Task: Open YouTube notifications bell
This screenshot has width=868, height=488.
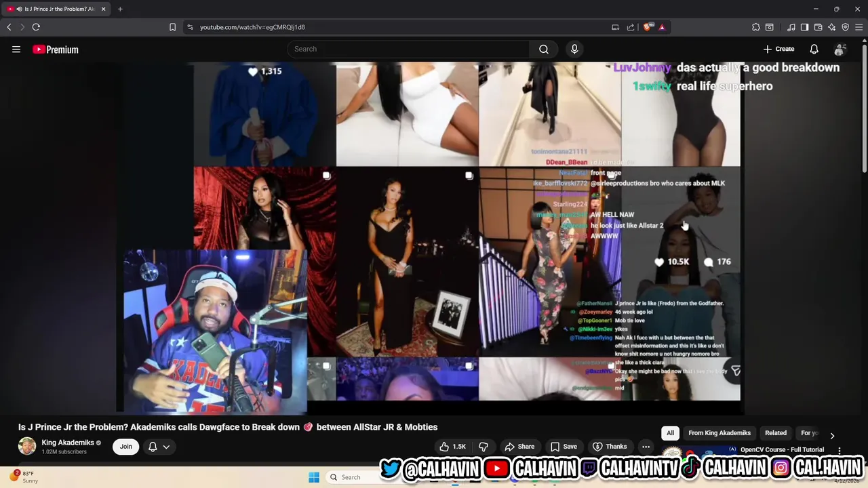Action: pyautogui.click(x=814, y=49)
